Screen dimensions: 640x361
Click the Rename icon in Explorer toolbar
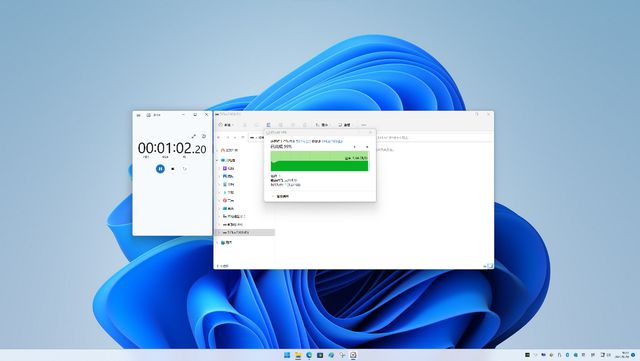pos(280,125)
